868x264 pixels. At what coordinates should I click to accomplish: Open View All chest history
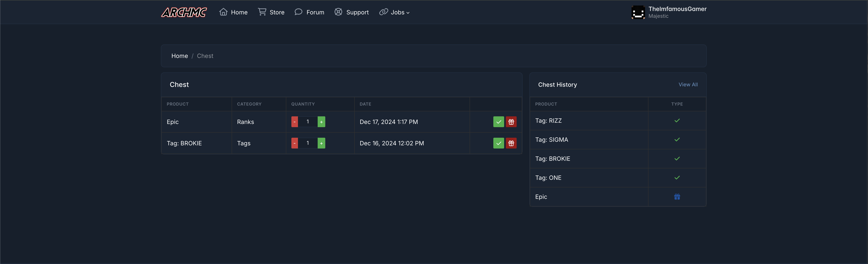pyautogui.click(x=688, y=84)
